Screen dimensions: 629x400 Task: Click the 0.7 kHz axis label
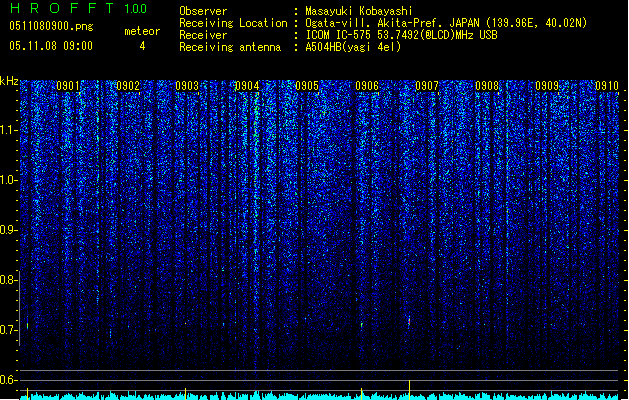[9, 330]
